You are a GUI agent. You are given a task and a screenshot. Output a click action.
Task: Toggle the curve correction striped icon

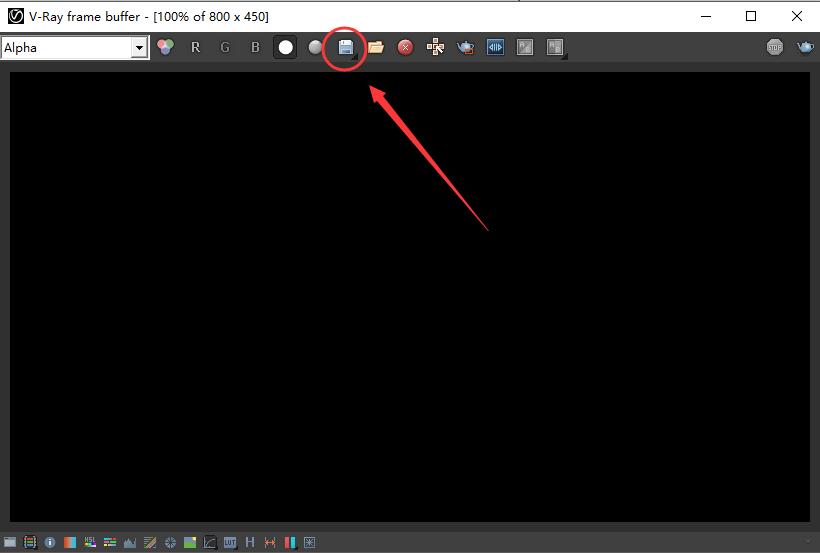(x=150, y=543)
